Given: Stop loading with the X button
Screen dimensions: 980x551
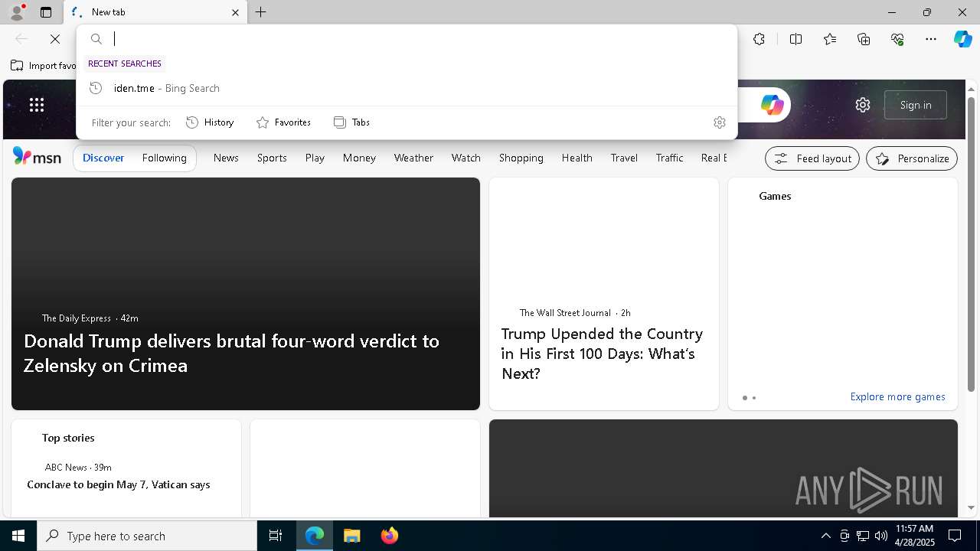Looking at the screenshot, I should tap(55, 39).
